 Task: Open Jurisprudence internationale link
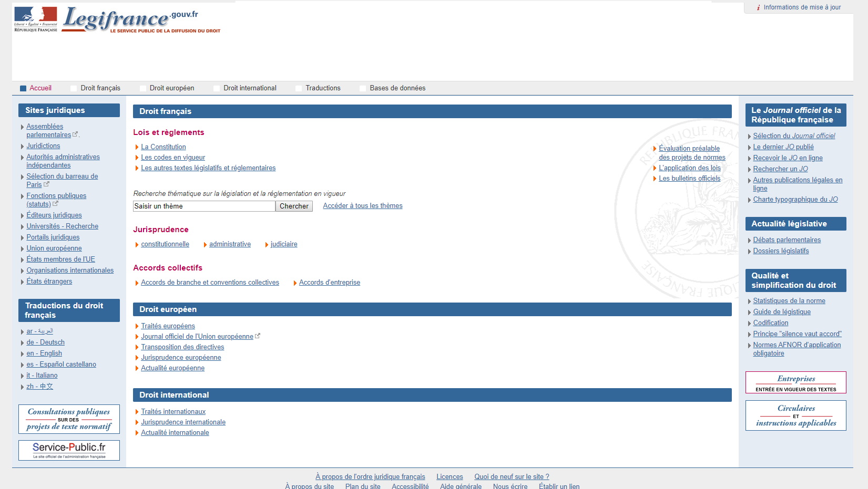[183, 422]
